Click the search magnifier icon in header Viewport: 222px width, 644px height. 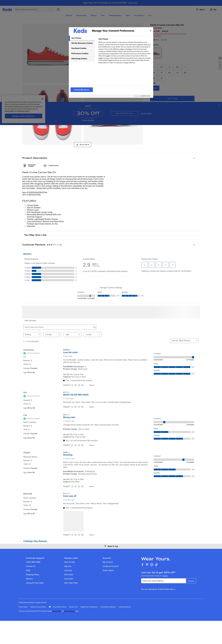58,9
